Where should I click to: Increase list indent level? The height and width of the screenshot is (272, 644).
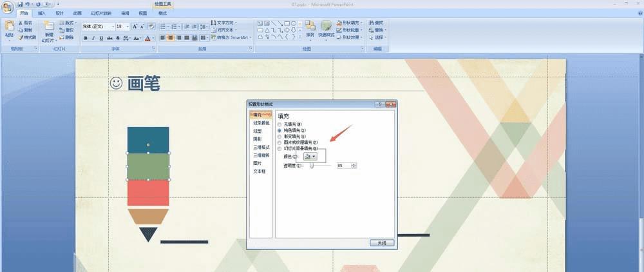(194, 26)
